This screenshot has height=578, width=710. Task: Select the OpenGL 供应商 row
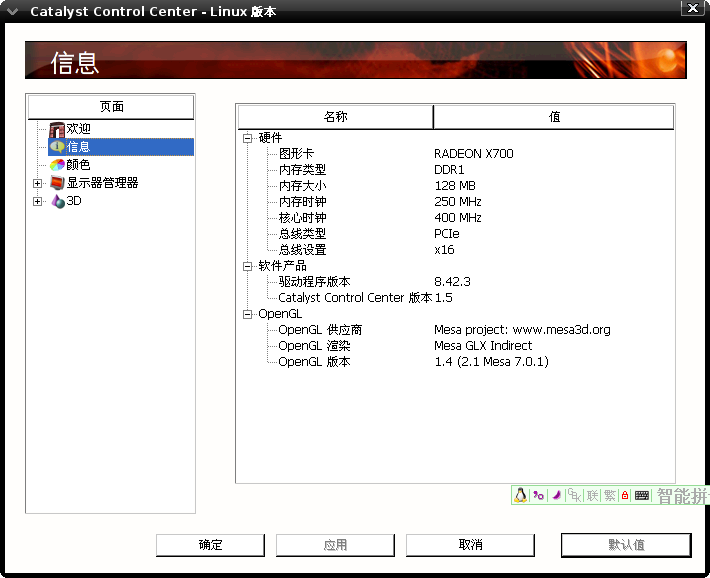(458, 330)
